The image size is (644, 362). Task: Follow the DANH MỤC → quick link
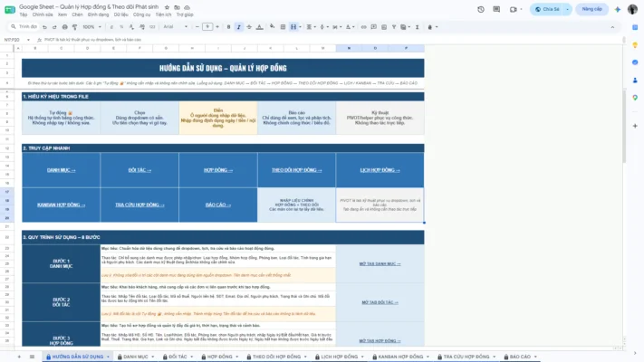(62, 170)
